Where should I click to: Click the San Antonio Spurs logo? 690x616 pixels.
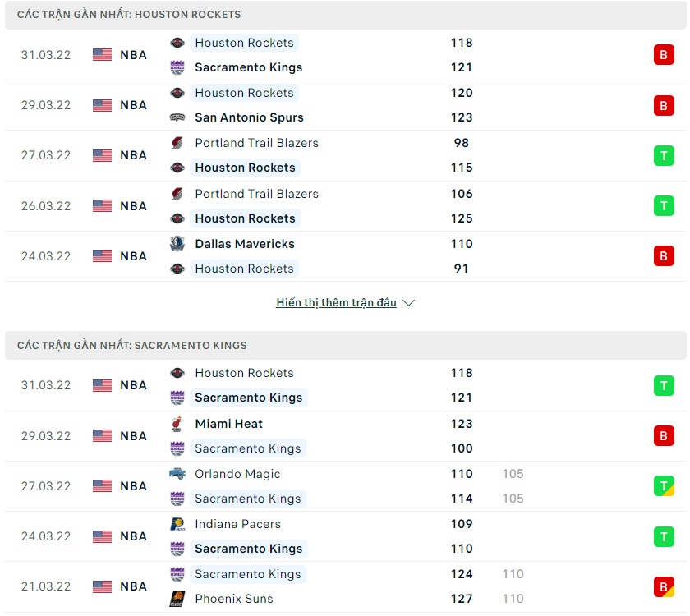click(x=177, y=117)
